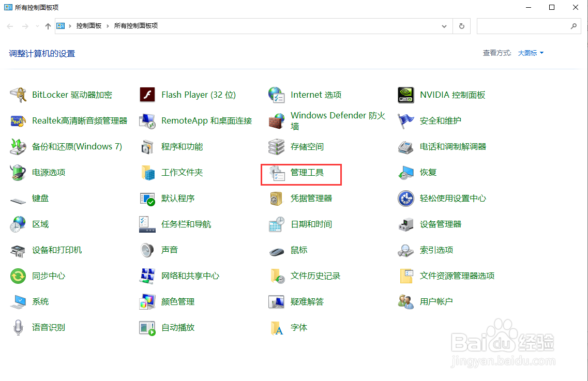Open Windows Defender 防火墙 brick wall icon
Image resolution: width=588 pixels, height=381 pixels.
click(276, 121)
